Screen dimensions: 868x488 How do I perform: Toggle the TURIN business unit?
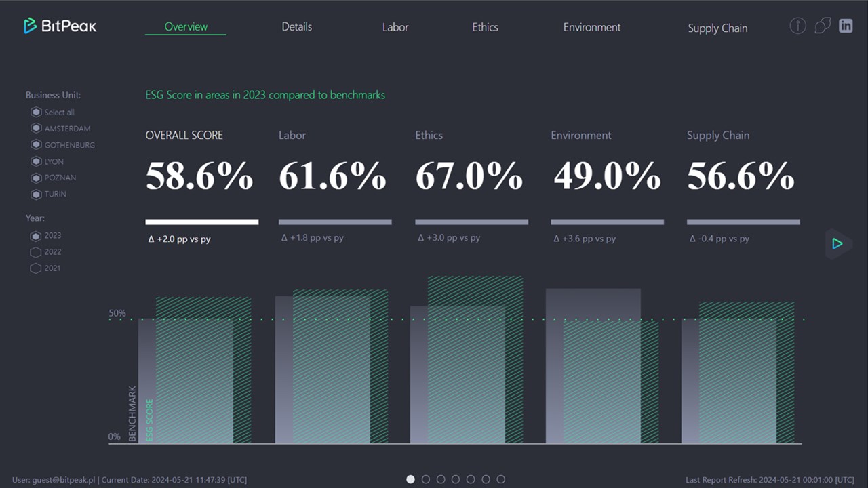pyautogui.click(x=48, y=194)
